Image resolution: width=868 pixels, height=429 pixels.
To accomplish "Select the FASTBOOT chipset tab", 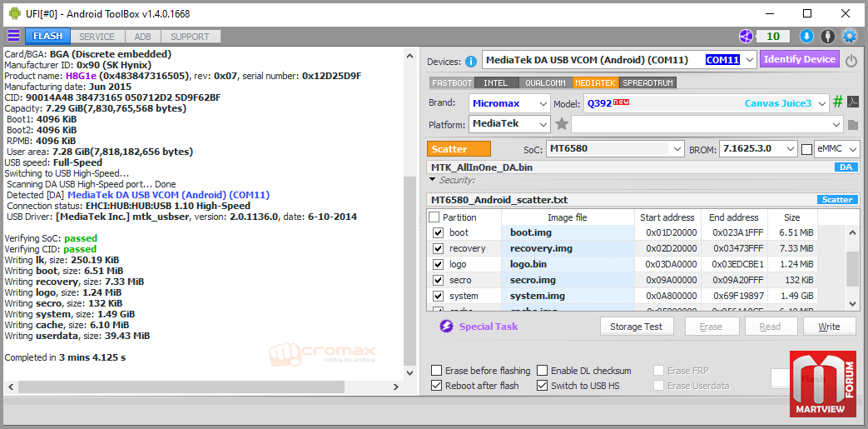I will 452,82.
